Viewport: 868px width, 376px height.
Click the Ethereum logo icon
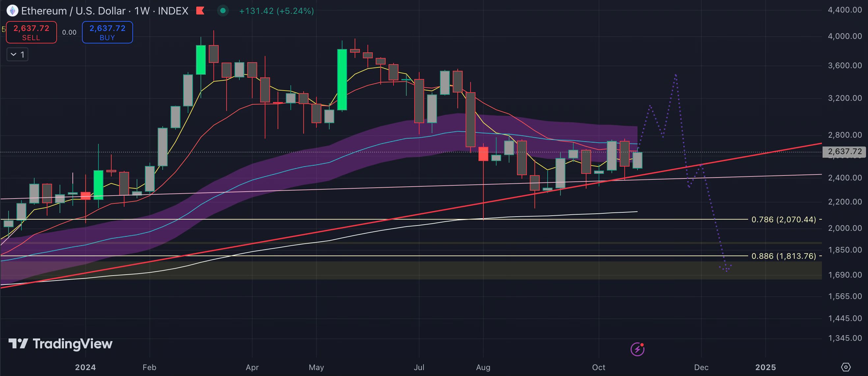coord(13,11)
